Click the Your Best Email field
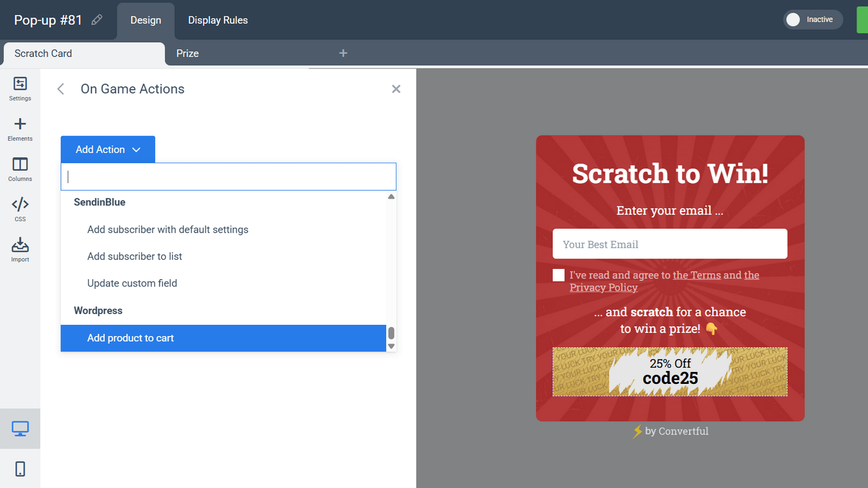868x488 pixels. click(x=669, y=244)
